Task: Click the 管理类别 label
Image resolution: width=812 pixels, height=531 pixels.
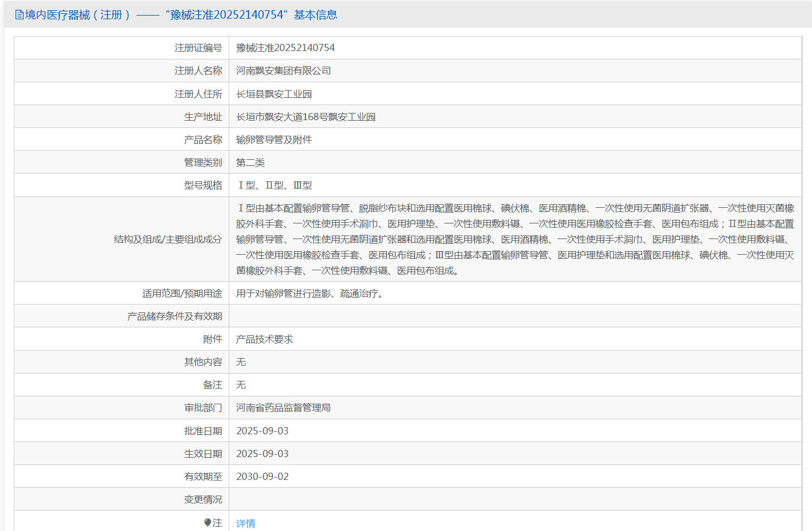Action: pos(203,162)
